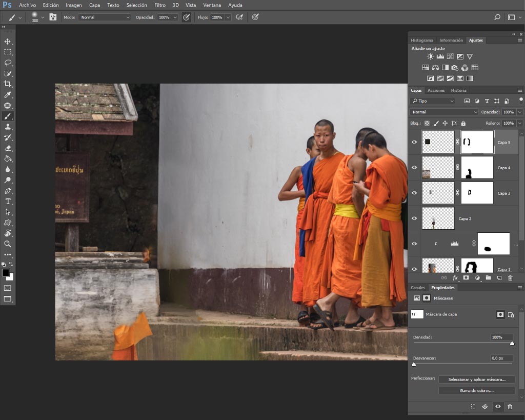Screen dimensions: 525x420
Task: Open the brush settings panel toggle
Action: [53, 17]
